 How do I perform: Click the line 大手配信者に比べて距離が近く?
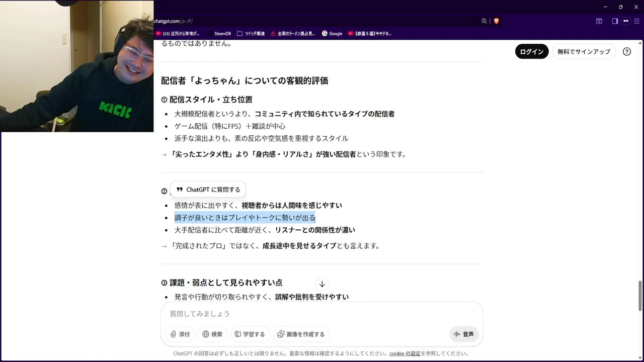tap(265, 230)
